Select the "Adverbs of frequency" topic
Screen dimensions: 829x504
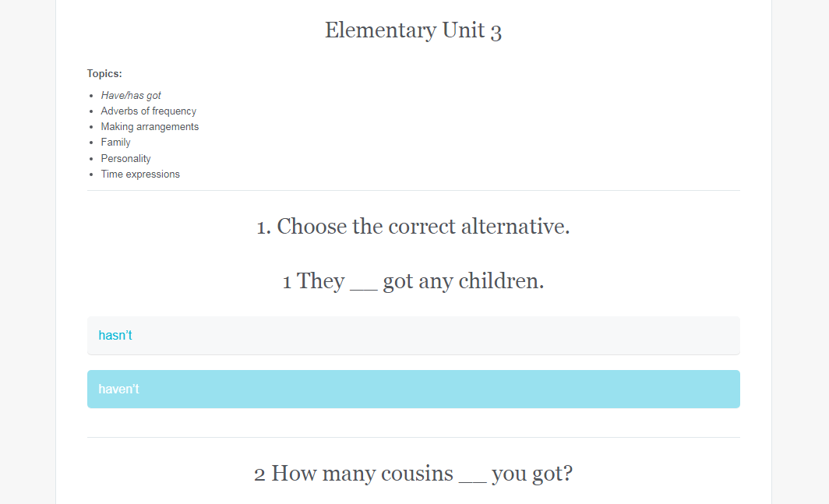(148, 111)
